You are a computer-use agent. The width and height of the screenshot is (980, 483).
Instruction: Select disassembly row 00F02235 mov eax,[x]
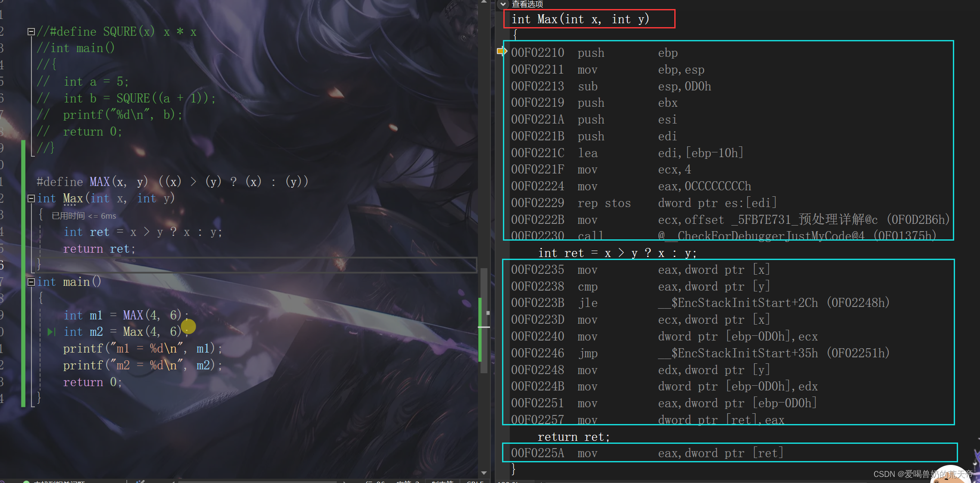(x=640, y=269)
